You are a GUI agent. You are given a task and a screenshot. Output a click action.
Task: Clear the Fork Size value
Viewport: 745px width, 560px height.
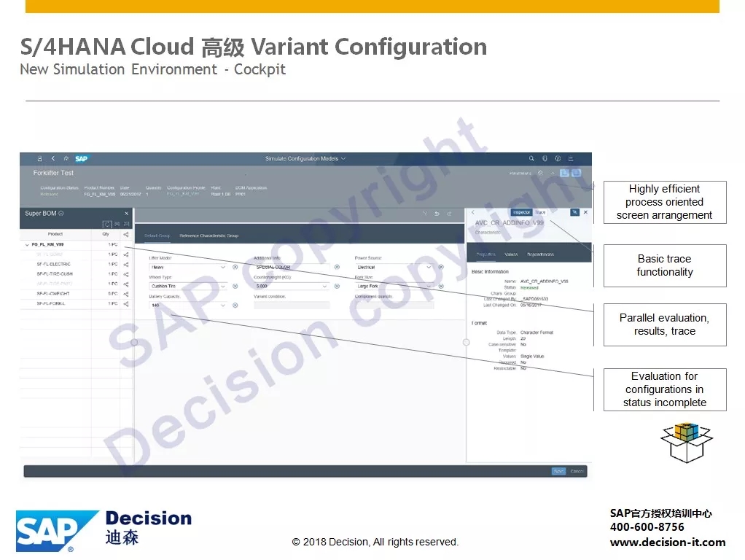click(x=441, y=286)
